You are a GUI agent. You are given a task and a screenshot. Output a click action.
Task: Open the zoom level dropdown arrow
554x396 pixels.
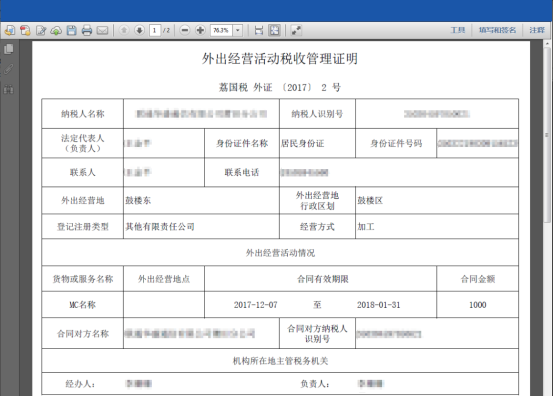[x=238, y=30]
